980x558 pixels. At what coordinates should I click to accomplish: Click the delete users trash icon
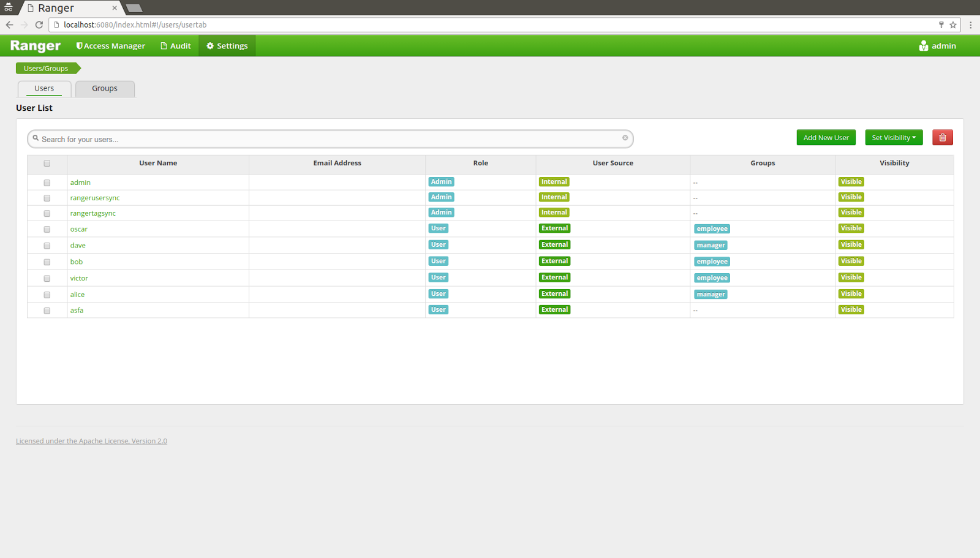coord(942,137)
